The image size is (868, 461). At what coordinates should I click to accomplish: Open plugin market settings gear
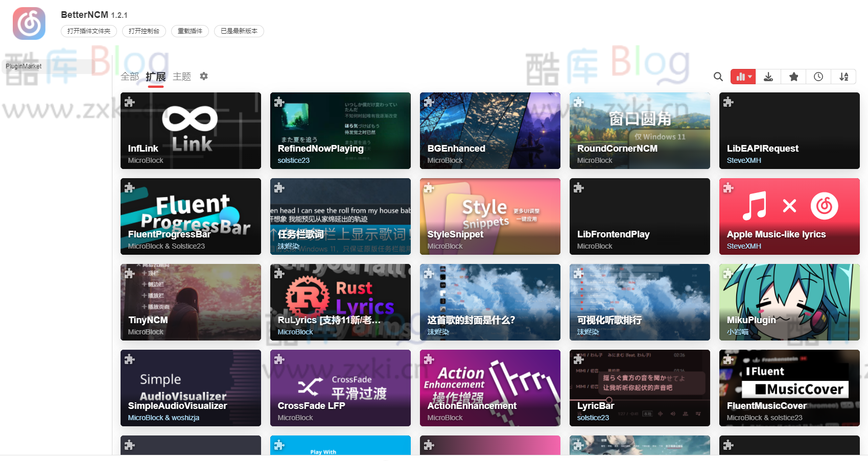pos(204,76)
